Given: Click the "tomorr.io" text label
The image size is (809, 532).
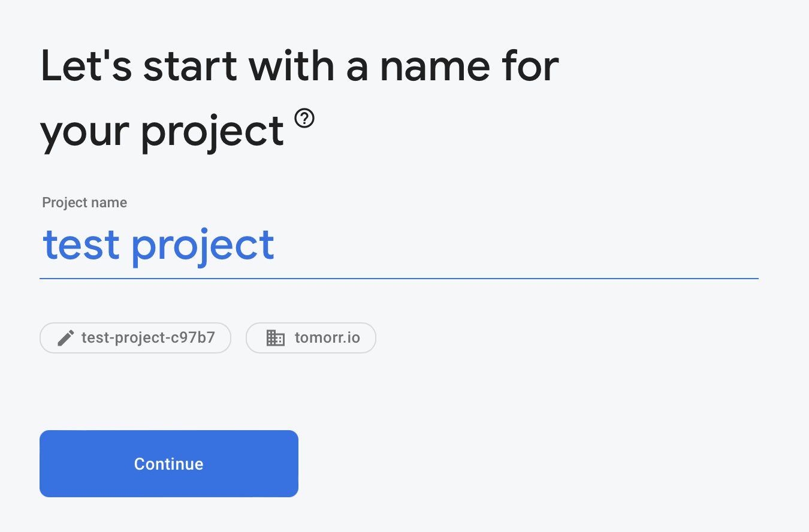Looking at the screenshot, I should [327, 338].
